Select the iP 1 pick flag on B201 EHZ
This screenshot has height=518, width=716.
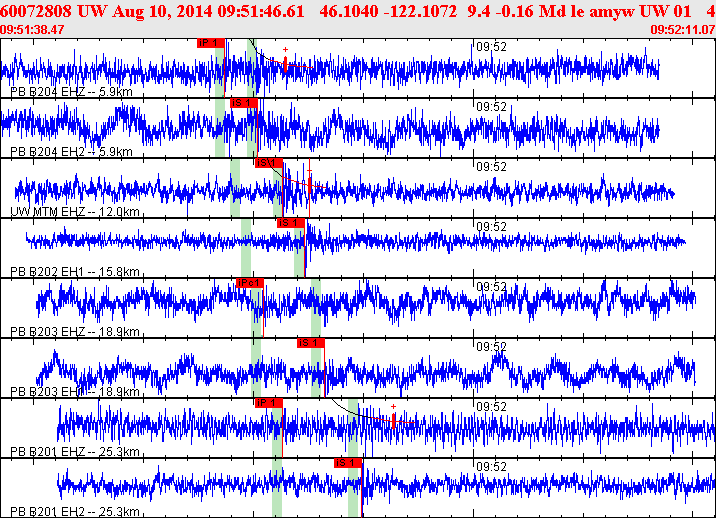268,403
